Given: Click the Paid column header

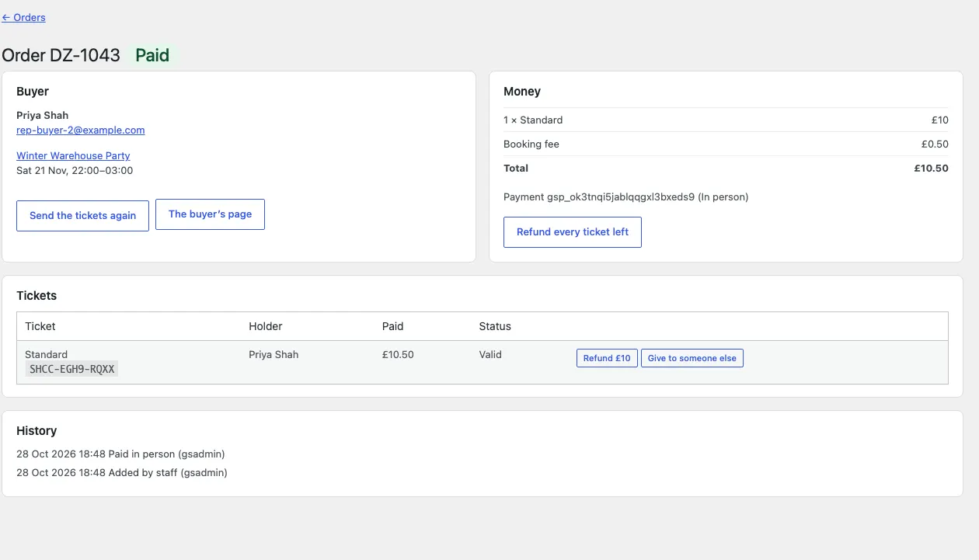Looking at the screenshot, I should point(393,326).
